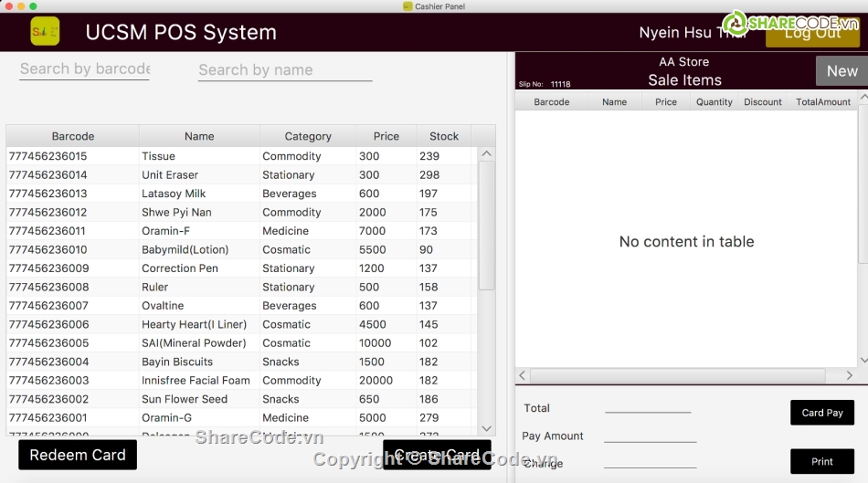Click the Pay Amount input field
The width and height of the screenshot is (868, 483).
pos(650,436)
